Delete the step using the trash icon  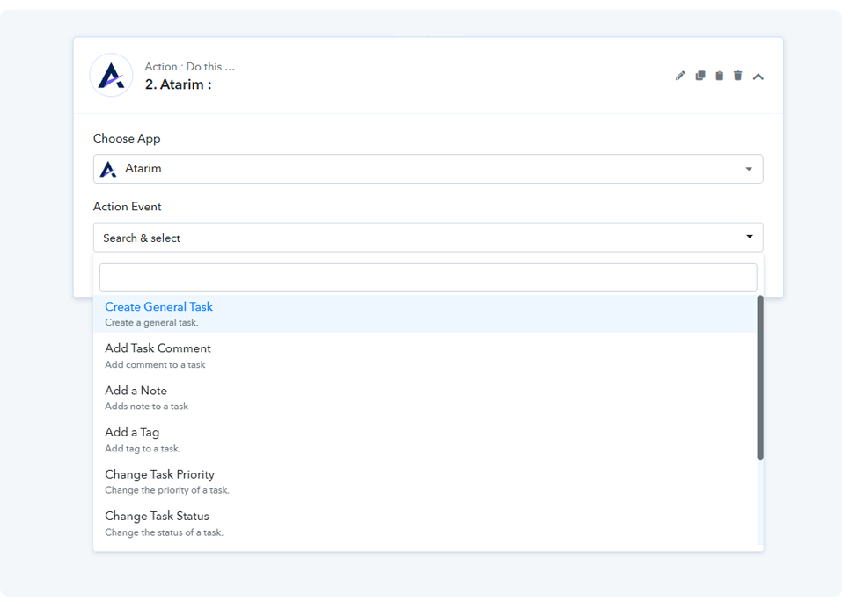(x=738, y=76)
